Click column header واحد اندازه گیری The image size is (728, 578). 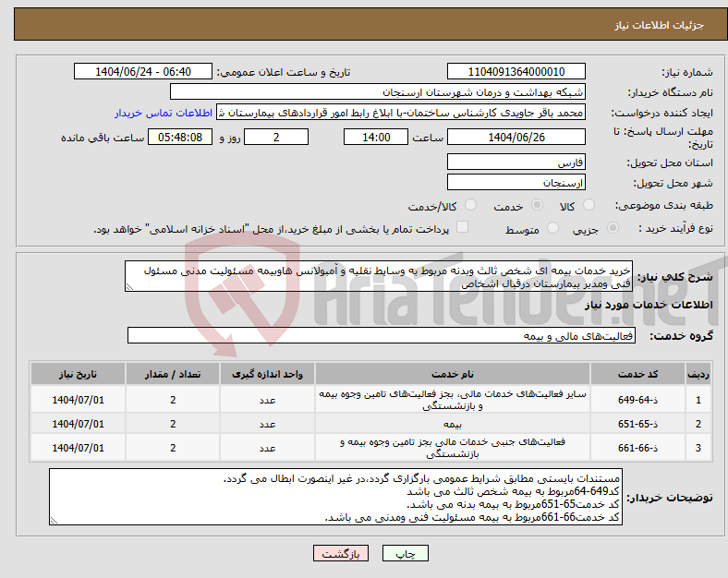[x=267, y=374]
